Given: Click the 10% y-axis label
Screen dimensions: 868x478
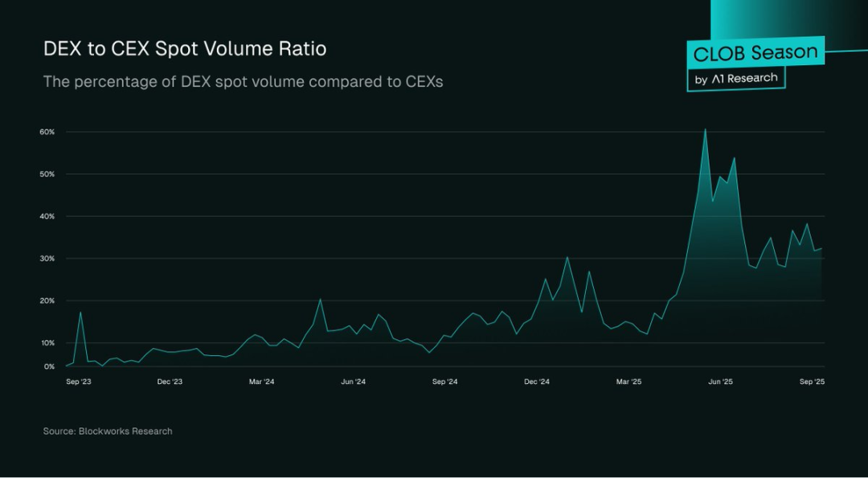Looking at the screenshot, I should [x=47, y=343].
